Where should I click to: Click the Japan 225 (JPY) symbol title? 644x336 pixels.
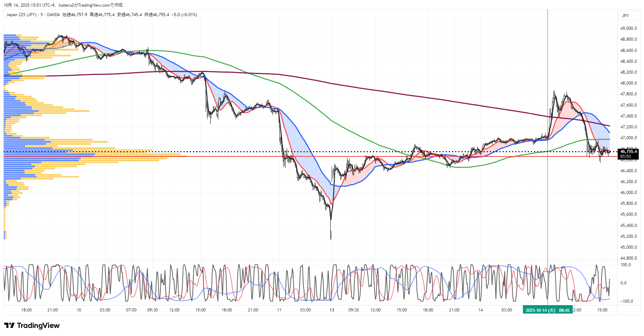tap(21, 15)
